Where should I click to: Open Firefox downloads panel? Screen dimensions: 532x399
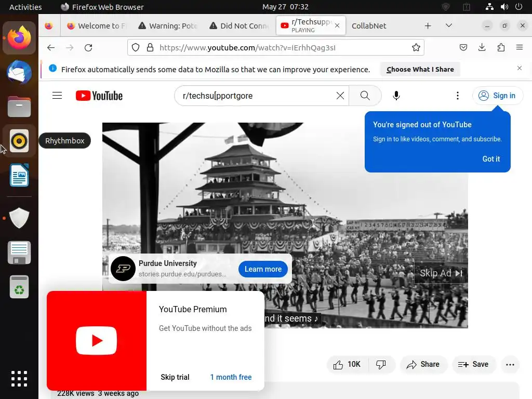click(x=482, y=47)
